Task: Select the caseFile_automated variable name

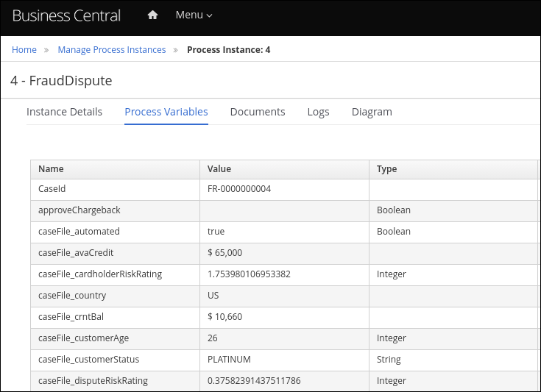Action: pyautogui.click(x=79, y=232)
